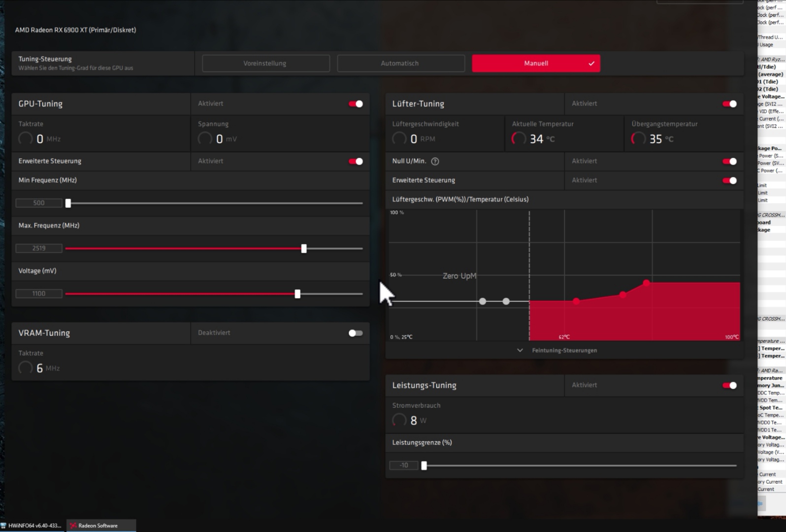Click the Voltage value field 1100
Screen dimensions: 786x532
pyautogui.click(x=39, y=294)
